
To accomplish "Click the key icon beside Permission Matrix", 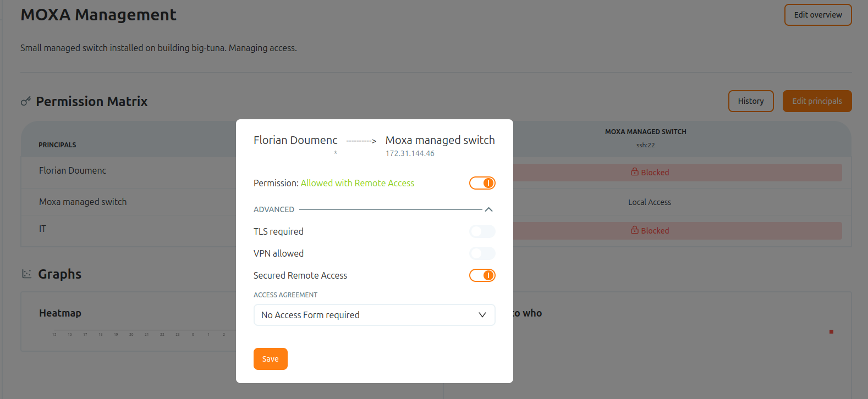I will pyautogui.click(x=26, y=102).
